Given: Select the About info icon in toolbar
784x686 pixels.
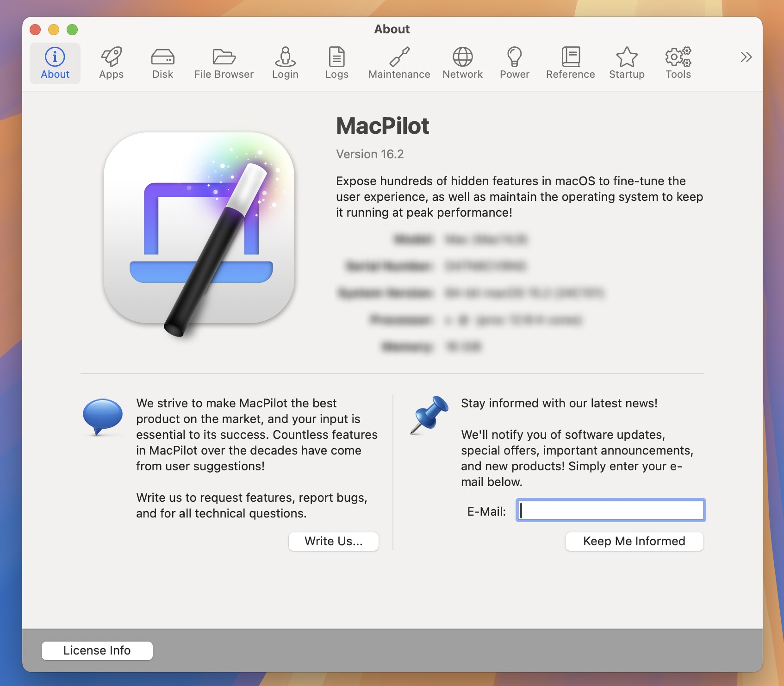Looking at the screenshot, I should point(55,63).
